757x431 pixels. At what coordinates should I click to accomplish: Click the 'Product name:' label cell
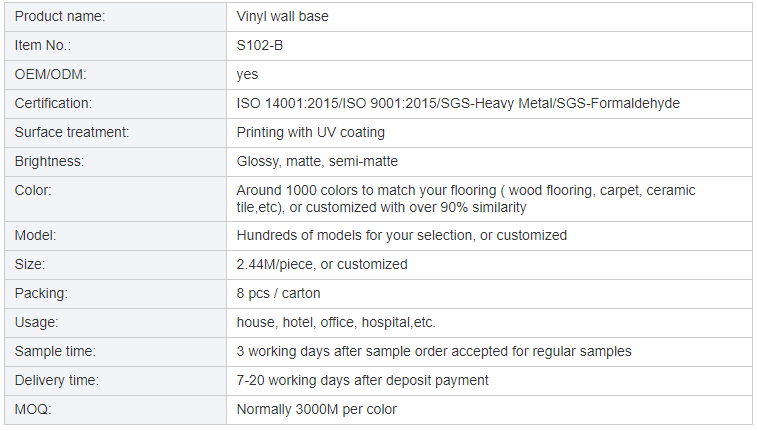tap(59, 17)
